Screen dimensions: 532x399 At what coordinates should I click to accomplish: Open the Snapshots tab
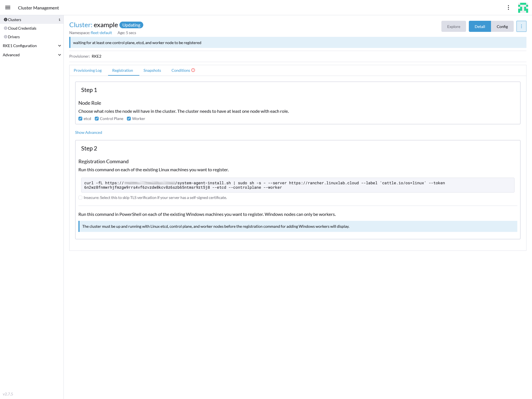152,70
